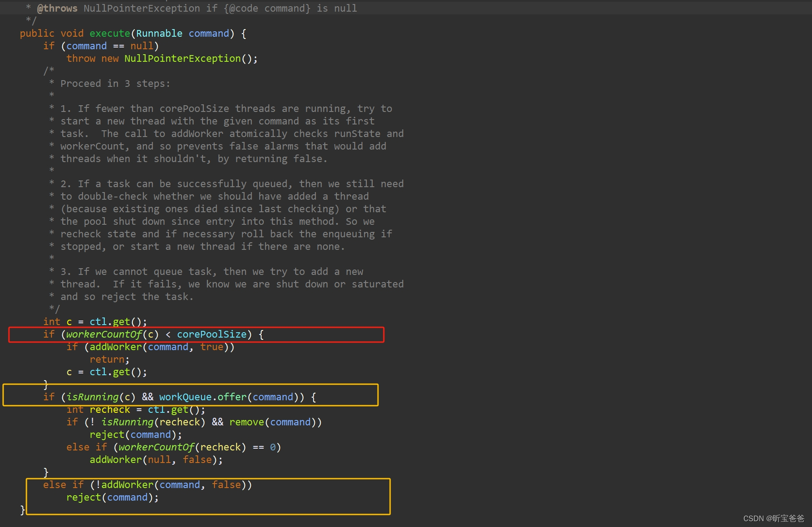Click the comment line starting '1. If fewer than corePoolSize'

226,109
